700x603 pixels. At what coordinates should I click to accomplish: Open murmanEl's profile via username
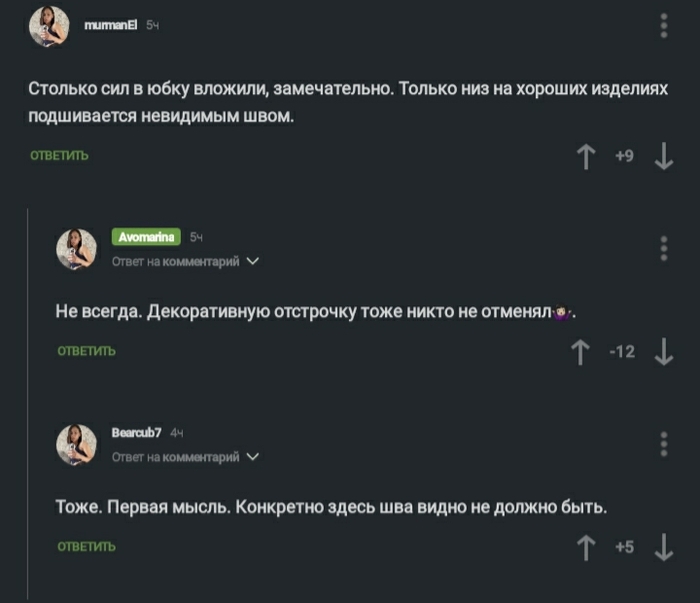tap(111, 25)
